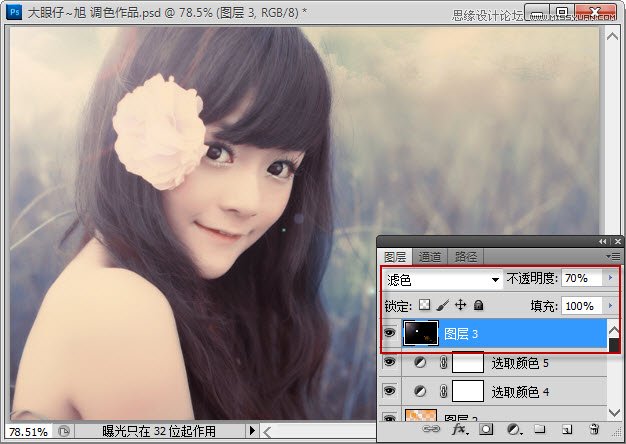Image resolution: width=626 pixels, height=444 pixels.
Task: Toggle visibility of 图层 2 layer
Action: [390, 417]
